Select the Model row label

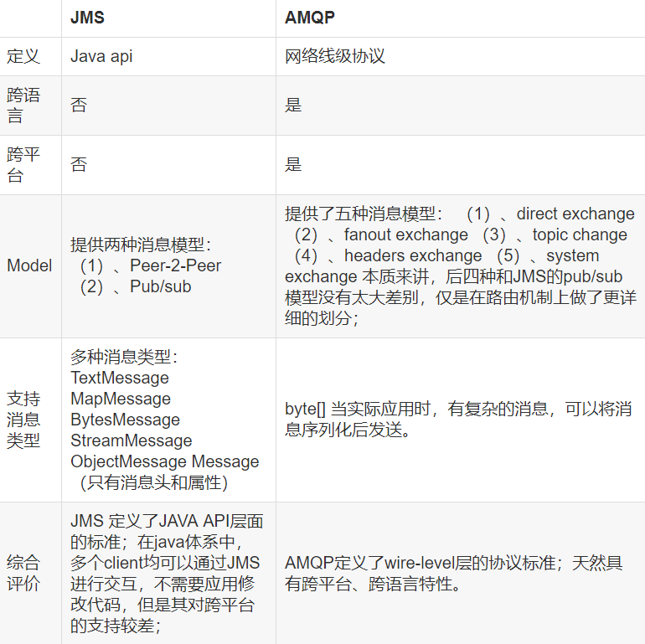pyautogui.click(x=29, y=265)
